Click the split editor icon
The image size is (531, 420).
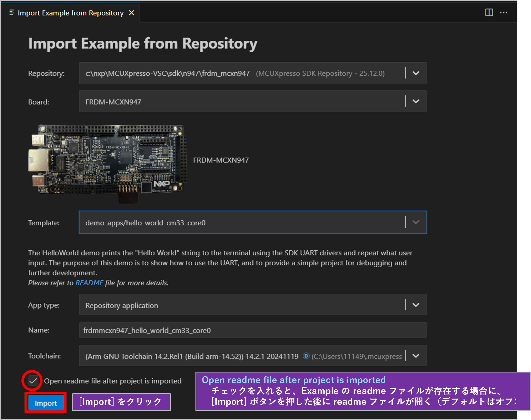[489, 12]
